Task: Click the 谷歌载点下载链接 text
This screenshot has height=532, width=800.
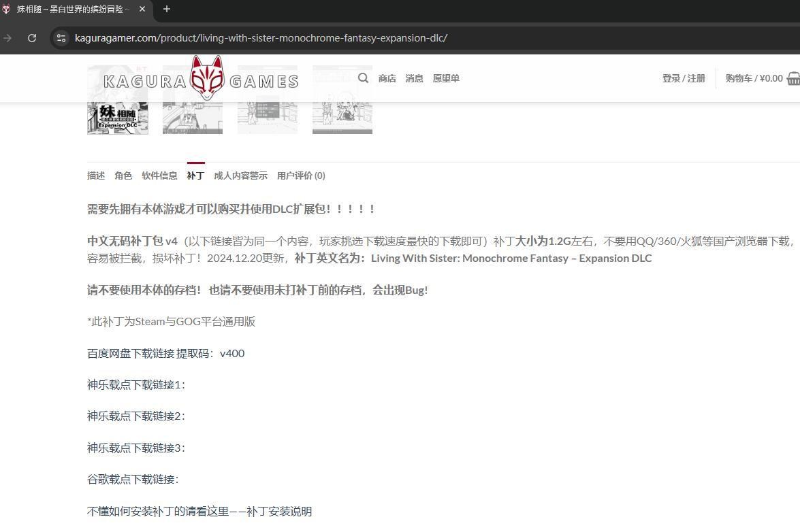Action: click(133, 480)
